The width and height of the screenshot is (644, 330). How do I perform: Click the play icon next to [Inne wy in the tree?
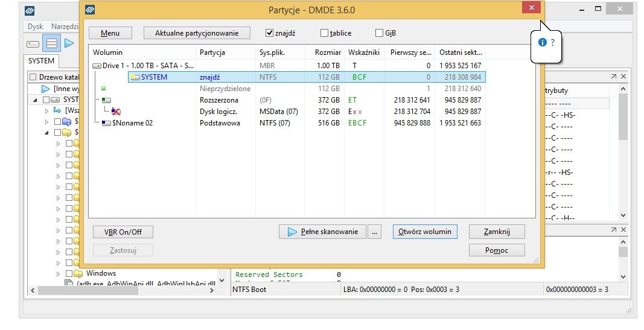click(x=46, y=89)
